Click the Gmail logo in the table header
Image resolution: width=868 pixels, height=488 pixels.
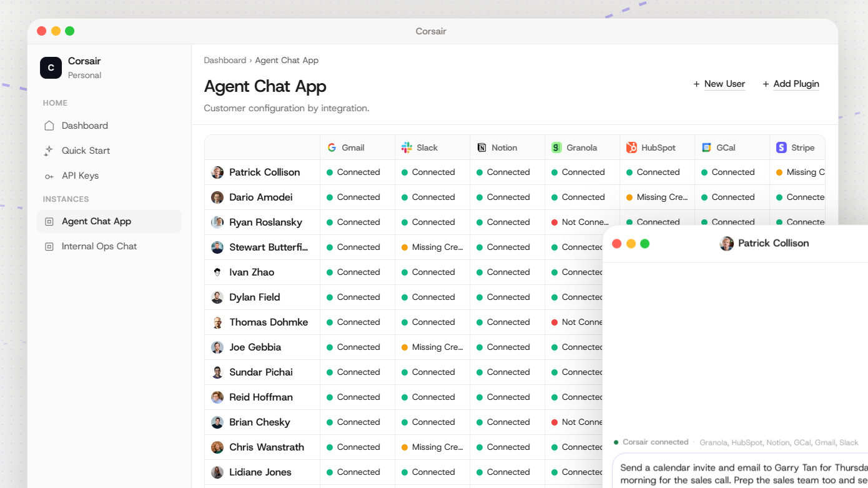point(332,147)
